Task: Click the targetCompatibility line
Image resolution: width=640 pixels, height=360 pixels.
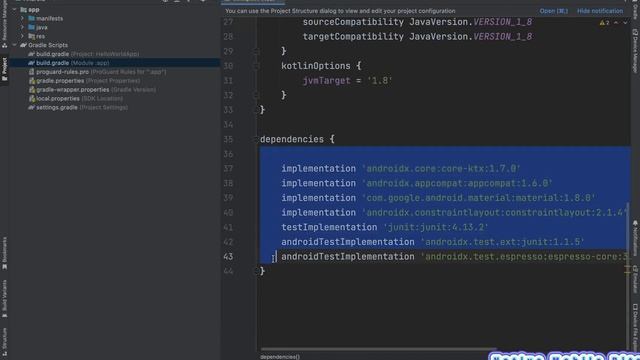Action: pos(418,37)
